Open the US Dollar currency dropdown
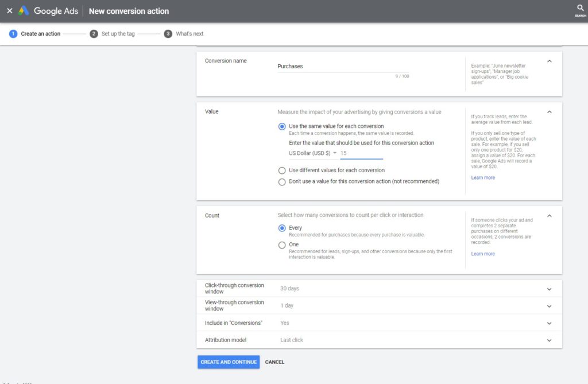Viewport: 588px width, 384px height. pyautogui.click(x=335, y=153)
